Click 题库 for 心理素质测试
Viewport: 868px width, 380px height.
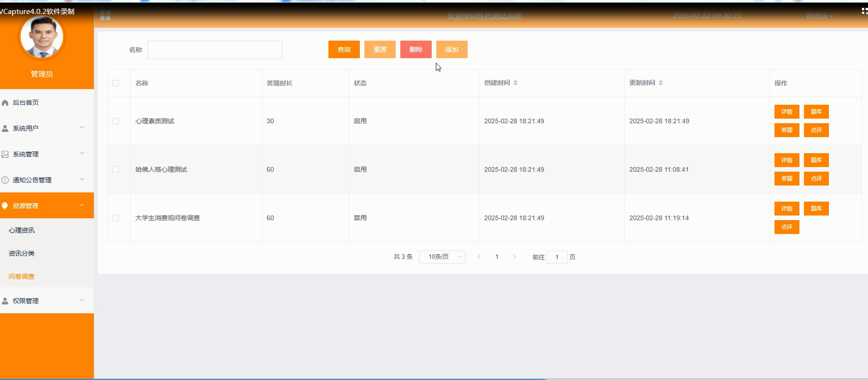(816, 112)
